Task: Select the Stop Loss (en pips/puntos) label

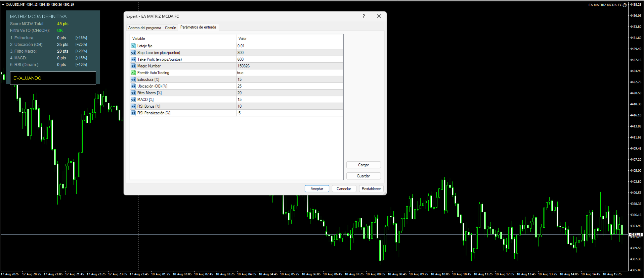Action: pyautogui.click(x=159, y=53)
